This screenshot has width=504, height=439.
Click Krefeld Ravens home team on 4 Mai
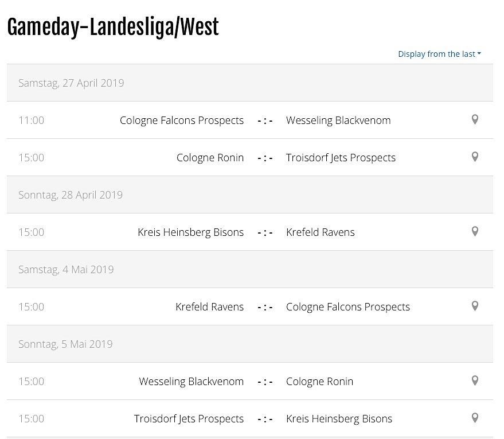pyautogui.click(x=210, y=307)
